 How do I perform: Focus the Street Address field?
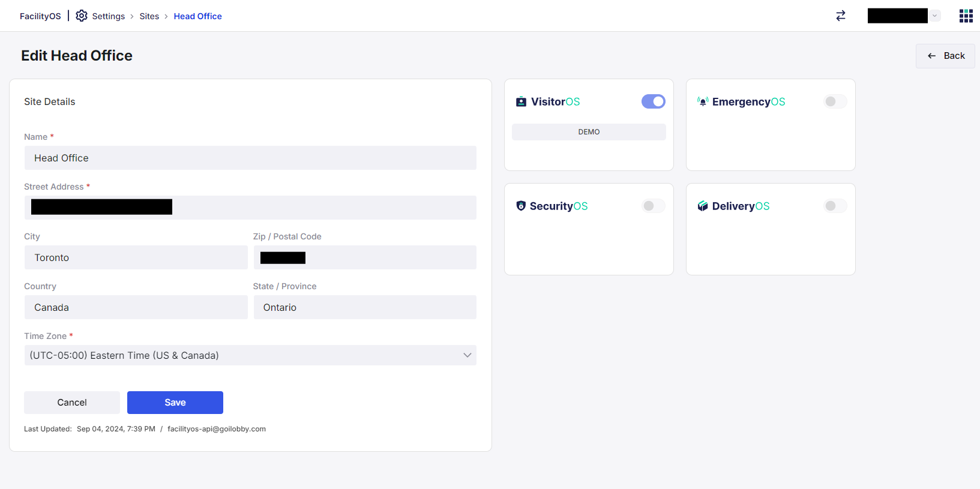click(250, 208)
